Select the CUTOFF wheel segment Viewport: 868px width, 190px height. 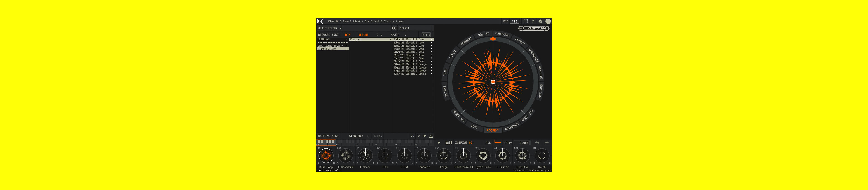point(520,41)
